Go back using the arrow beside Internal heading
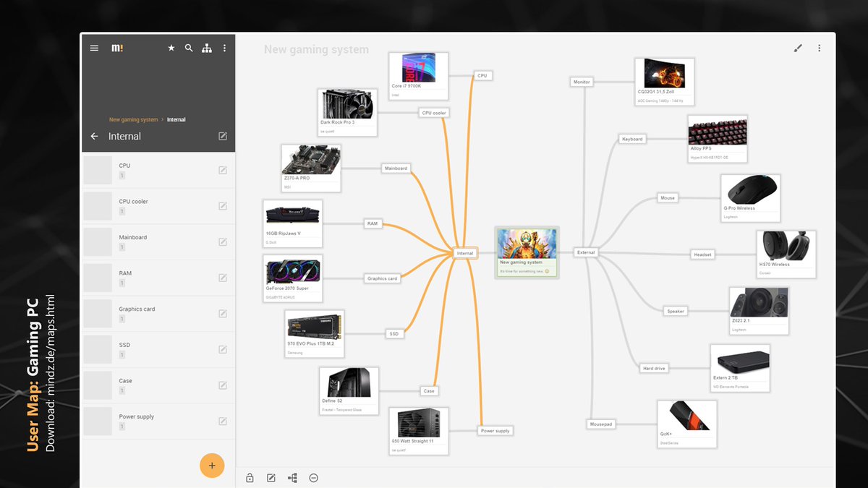Viewport: 868px width, 488px height. tap(93, 136)
